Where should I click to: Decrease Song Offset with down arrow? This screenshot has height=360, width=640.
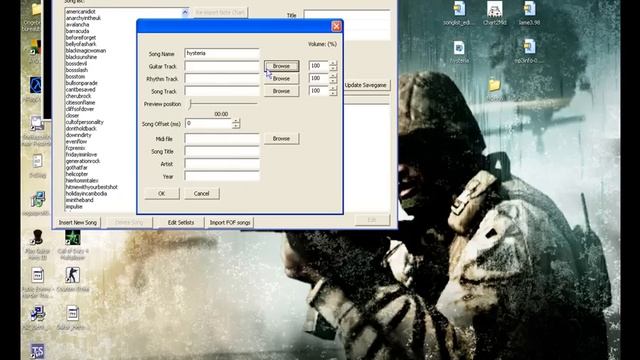tap(236, 126)
